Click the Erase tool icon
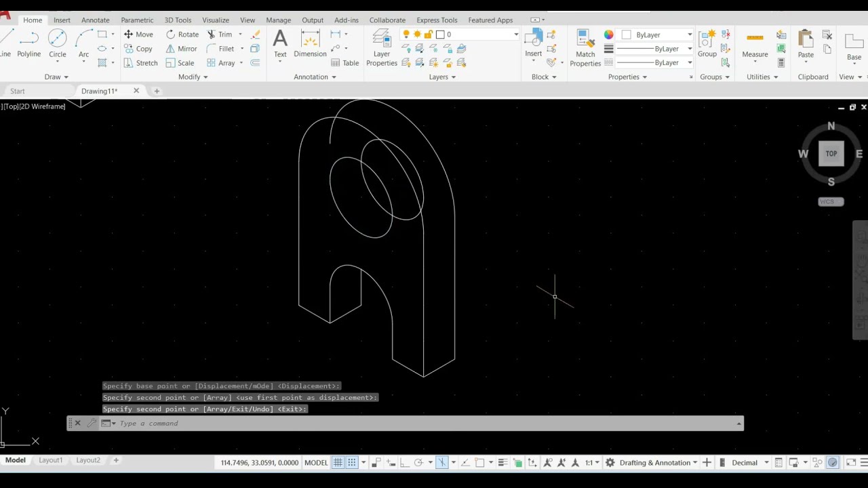The width and height of the screenshot is (868, 488). pos(255,35)
